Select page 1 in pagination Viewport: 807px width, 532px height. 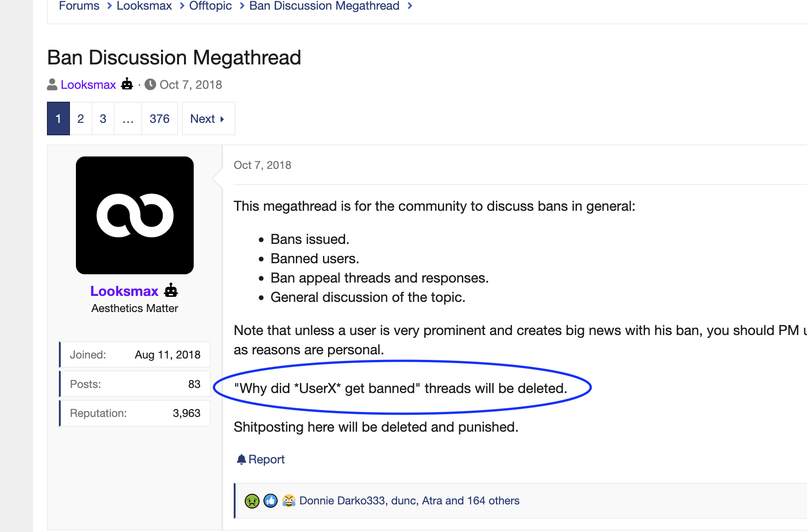pos(58,119)
